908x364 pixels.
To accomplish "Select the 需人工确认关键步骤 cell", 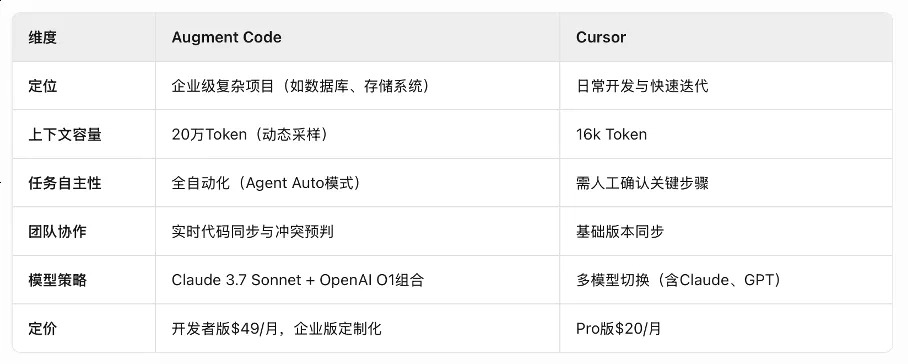I will pos(642,183).
